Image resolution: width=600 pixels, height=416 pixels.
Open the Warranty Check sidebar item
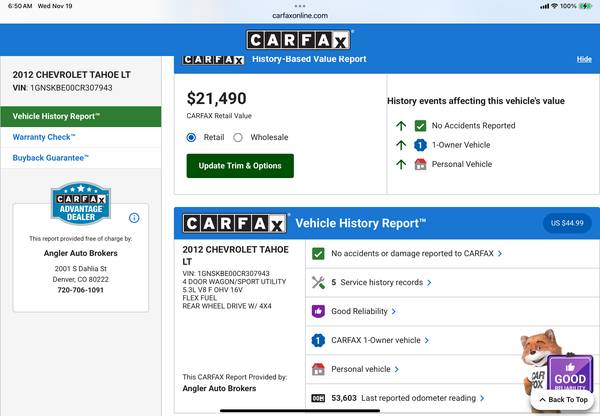coord(44,137)
